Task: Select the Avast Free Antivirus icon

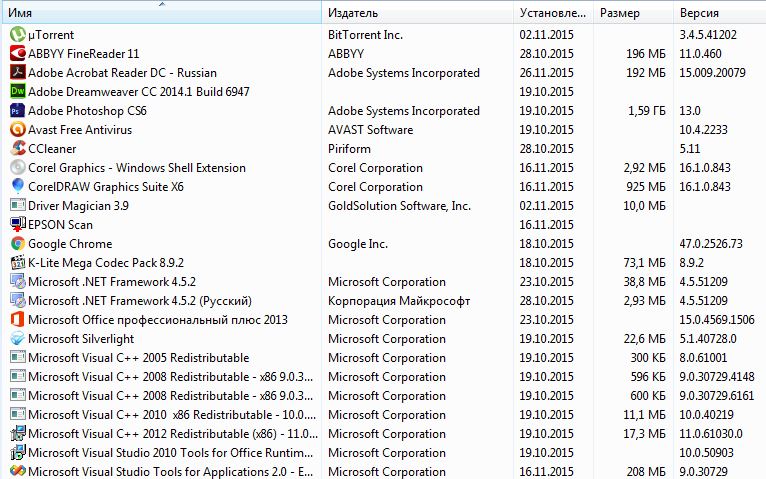Action: click(x=18, y=129)
